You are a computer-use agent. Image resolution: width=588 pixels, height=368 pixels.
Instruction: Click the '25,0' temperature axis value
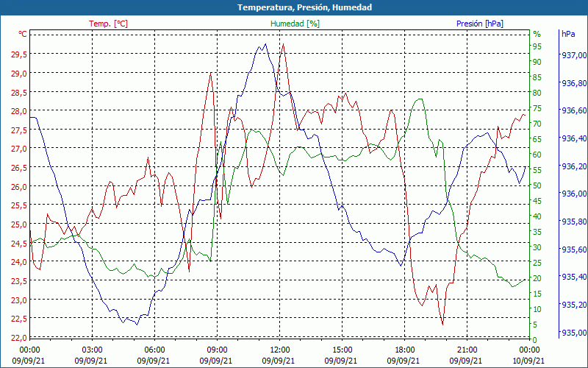coord(19,224)
